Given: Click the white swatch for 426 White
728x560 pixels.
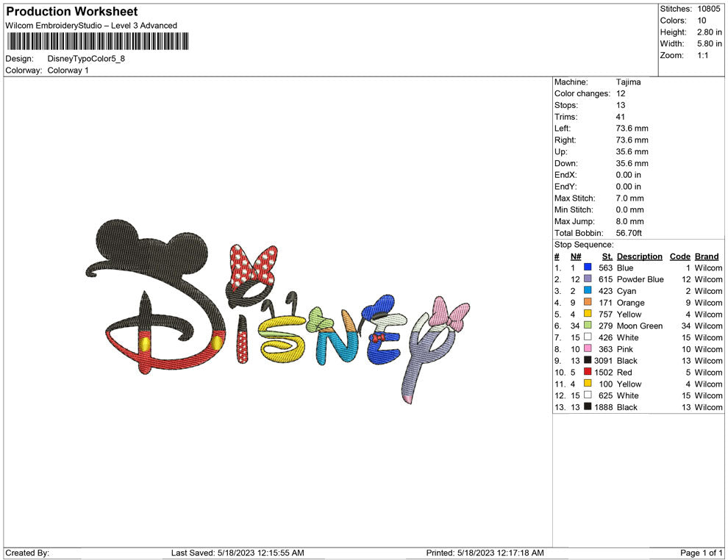Looking at the screenshot, I should [x=588, y=337].
